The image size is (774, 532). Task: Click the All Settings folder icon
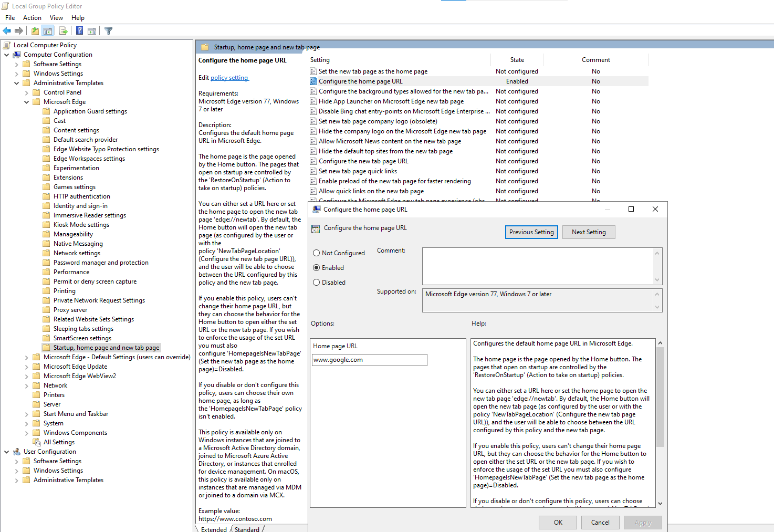click(37, 442)
